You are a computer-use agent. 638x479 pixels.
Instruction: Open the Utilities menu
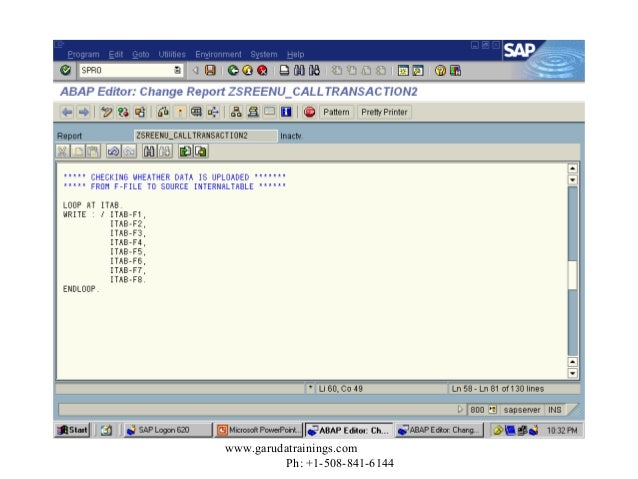172,54
